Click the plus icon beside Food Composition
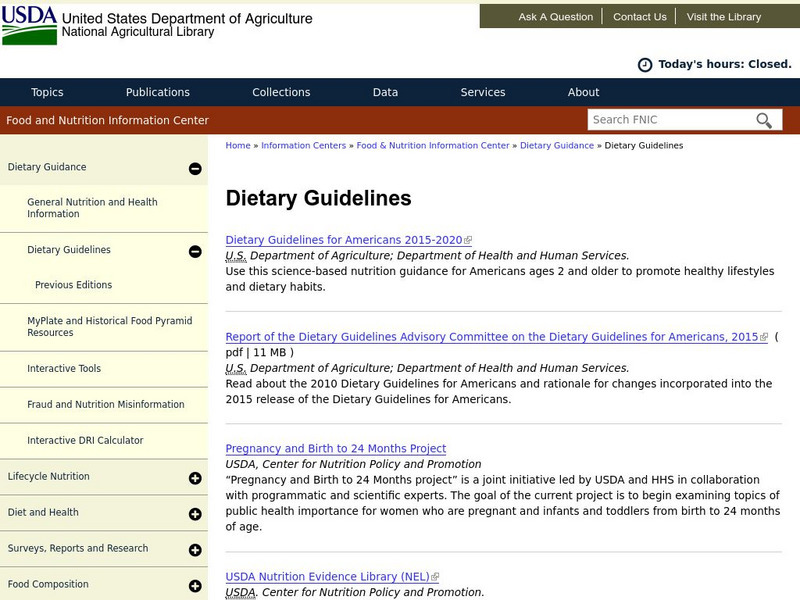The height and width of the screenshot is (600, 800). [193, 584]
